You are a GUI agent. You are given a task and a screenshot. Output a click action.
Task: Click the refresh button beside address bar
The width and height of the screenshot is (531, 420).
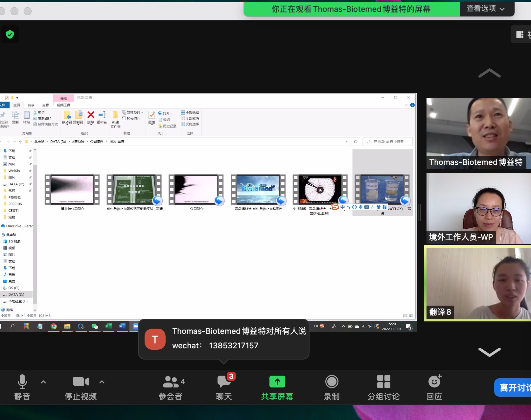click(x=356, y=142)
